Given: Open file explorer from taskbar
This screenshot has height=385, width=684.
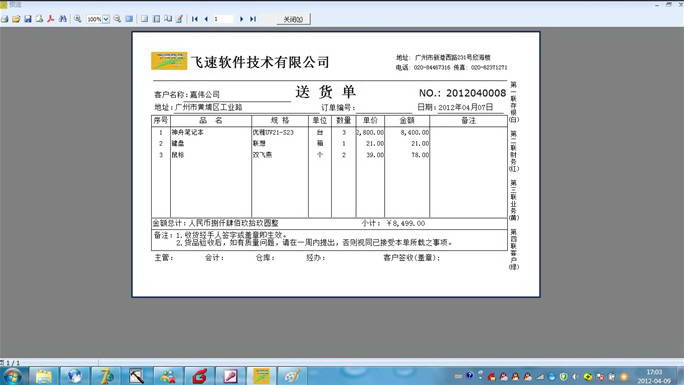Looking at the screenshot, I should 44,376.
